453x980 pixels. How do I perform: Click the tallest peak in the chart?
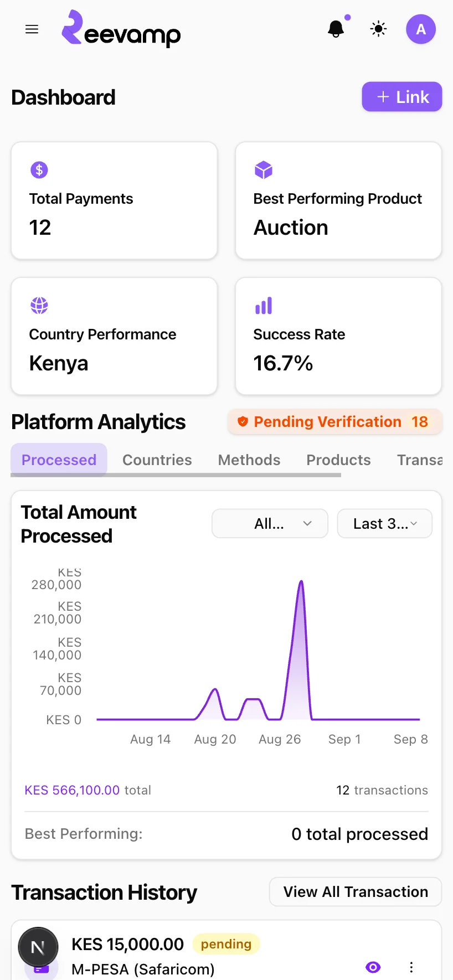pos(301,582)
